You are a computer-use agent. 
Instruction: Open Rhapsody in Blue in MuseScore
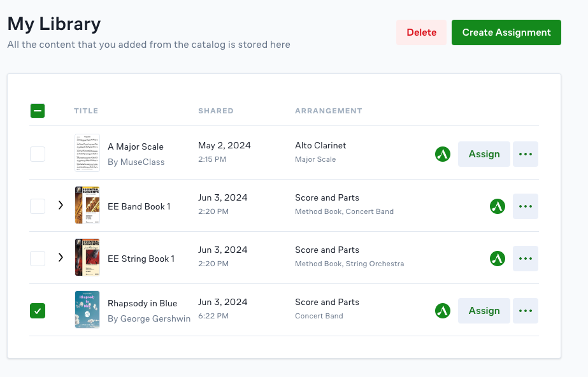[442, 310]
